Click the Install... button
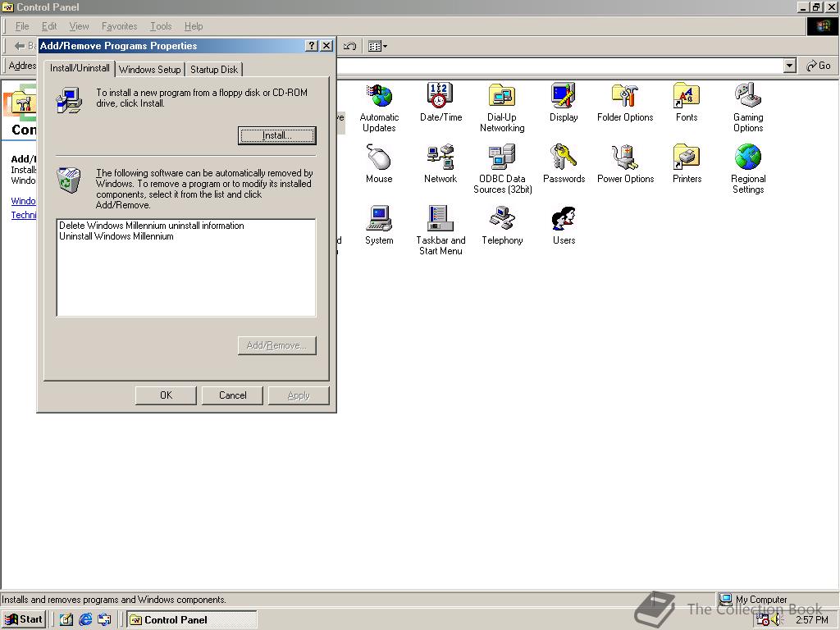Image resolution: width=840 pixels, height=630 pixels. click(x=277, y=135)
